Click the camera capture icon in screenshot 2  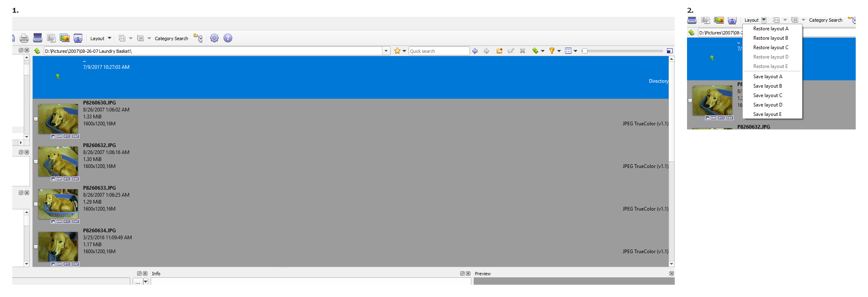732,20
